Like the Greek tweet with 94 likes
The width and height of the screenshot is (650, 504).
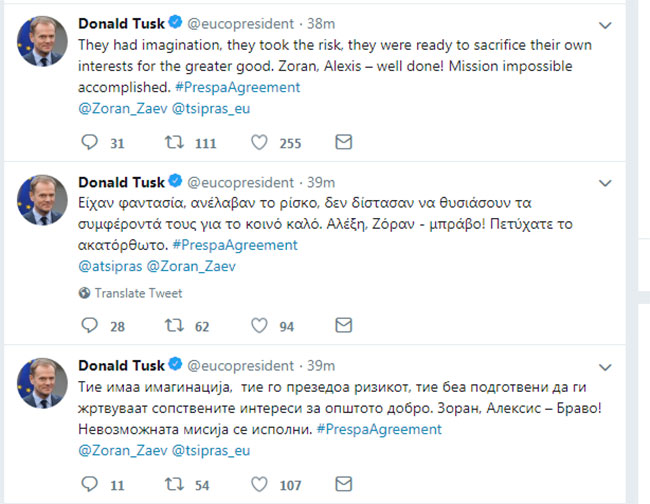coord(260,325)
